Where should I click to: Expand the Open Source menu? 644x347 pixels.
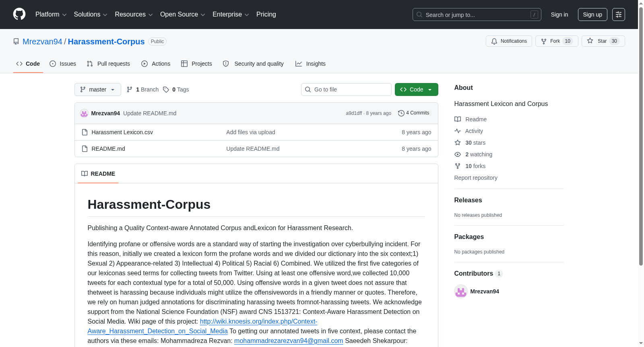tap(183, 15)
